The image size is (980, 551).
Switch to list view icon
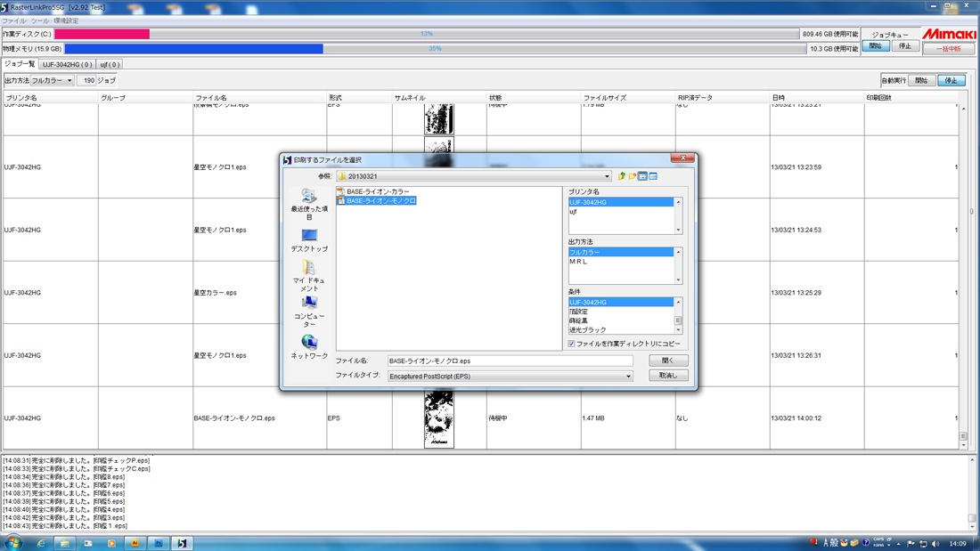coord(642,177)
